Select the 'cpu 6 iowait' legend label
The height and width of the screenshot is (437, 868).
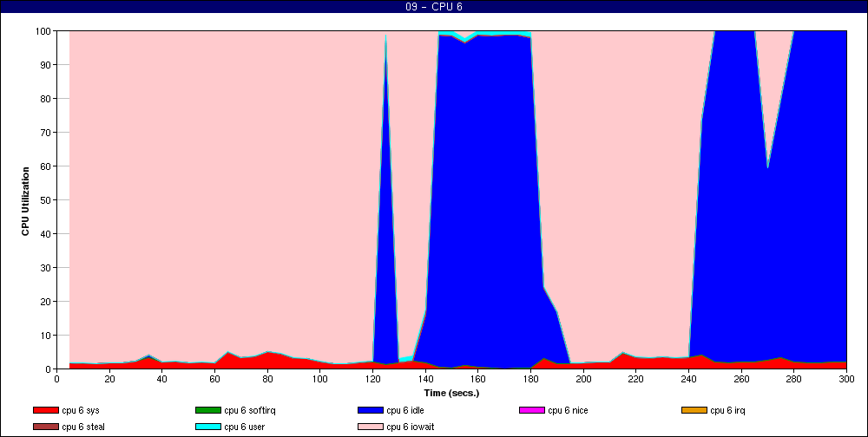[x=411, y=427]
